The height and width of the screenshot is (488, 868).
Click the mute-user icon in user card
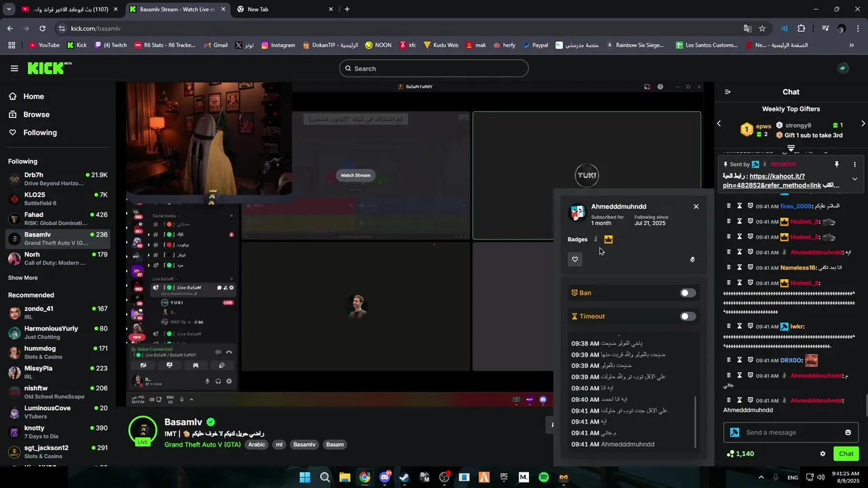[692, 259]
